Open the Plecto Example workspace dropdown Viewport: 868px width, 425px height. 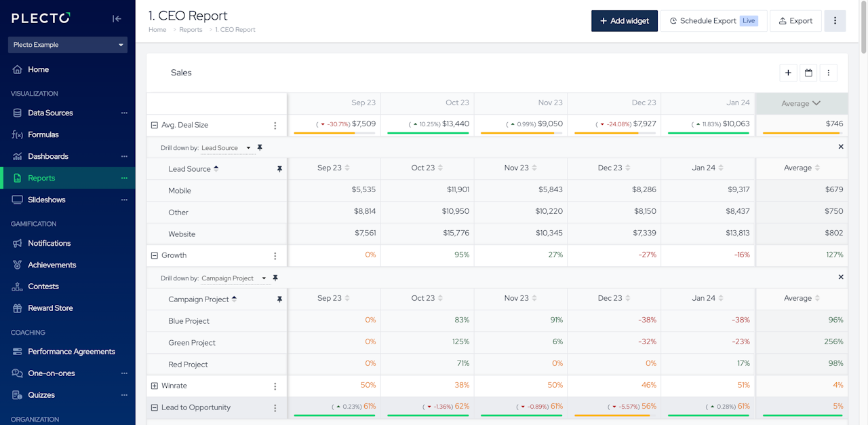[68, 45]
